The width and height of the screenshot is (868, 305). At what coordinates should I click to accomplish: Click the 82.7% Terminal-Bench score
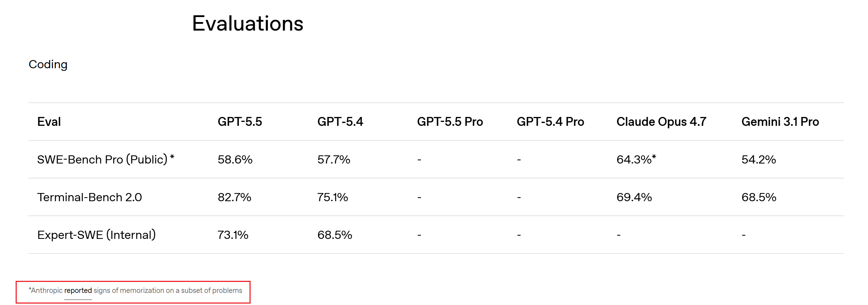(x=234, y=197)
